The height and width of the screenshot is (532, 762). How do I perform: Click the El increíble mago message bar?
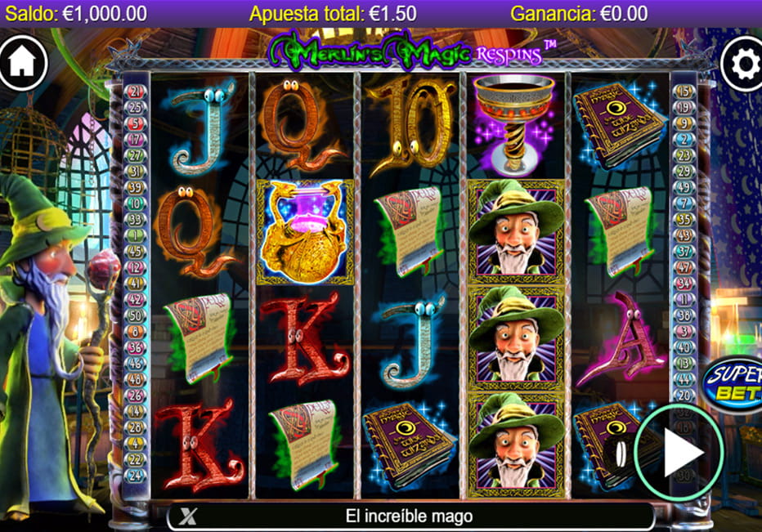click(410, 516)
